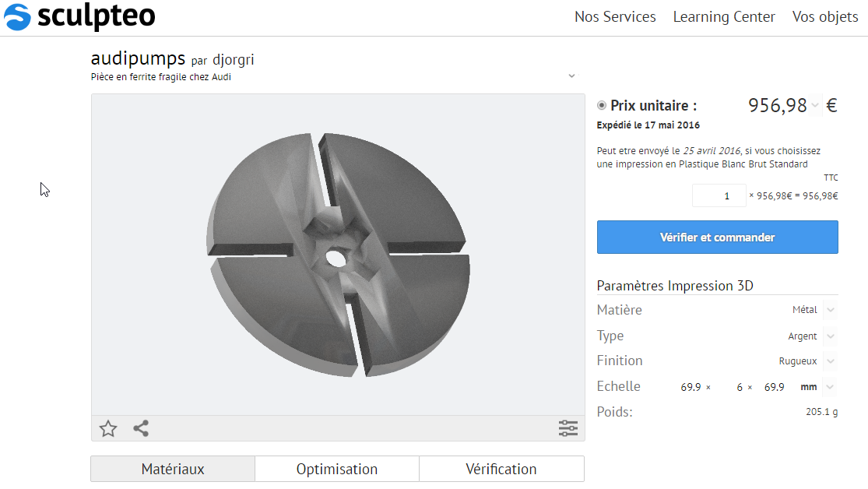
Task: Change the Echelle unit from mm
Action: 830,387
